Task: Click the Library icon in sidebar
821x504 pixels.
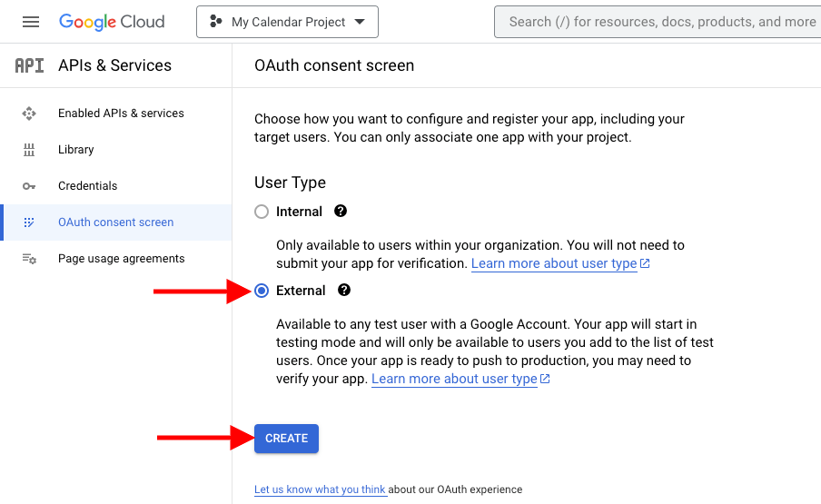Action: coord(29,150)
